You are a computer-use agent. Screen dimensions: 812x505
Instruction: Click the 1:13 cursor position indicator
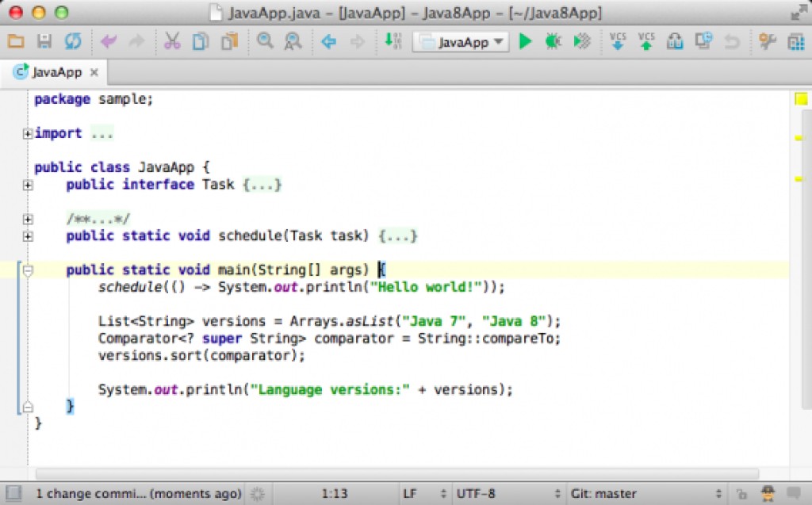[x=335, y=494]
